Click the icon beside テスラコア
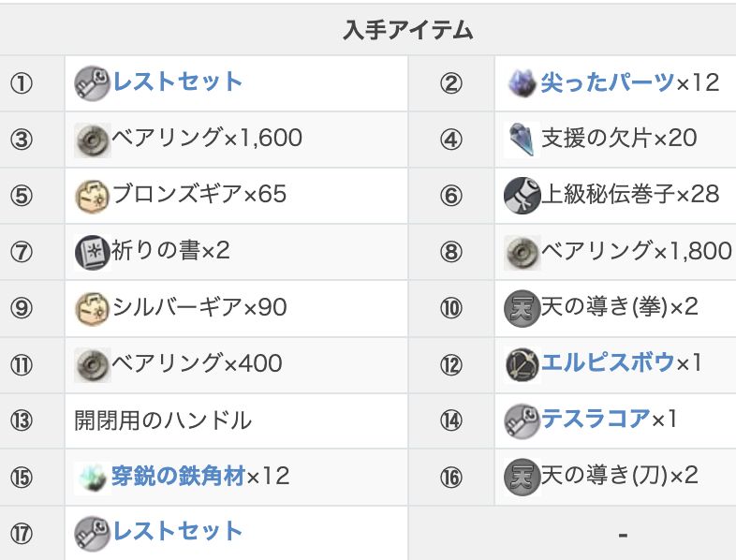The image size is (736, 560). (x=521, y=420)
